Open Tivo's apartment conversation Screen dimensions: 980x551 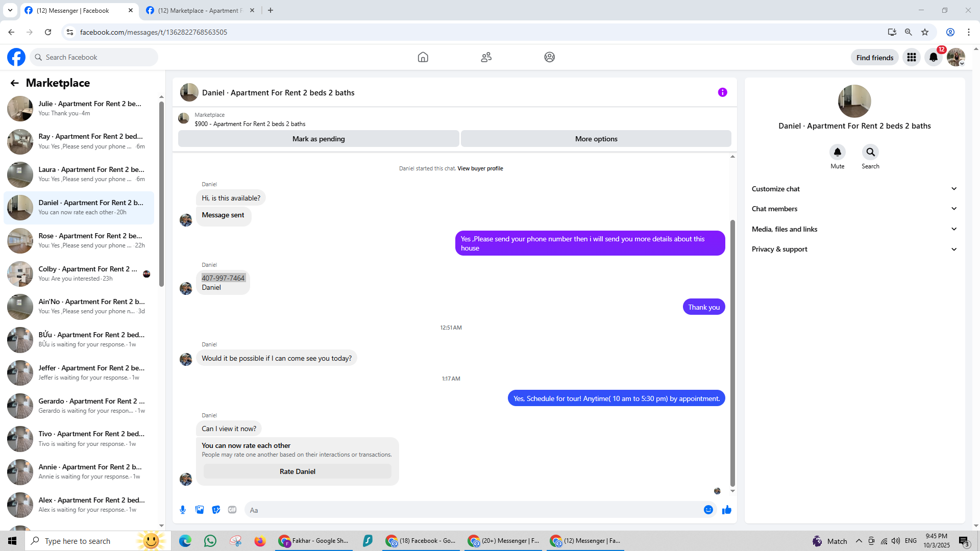point(79,439)
